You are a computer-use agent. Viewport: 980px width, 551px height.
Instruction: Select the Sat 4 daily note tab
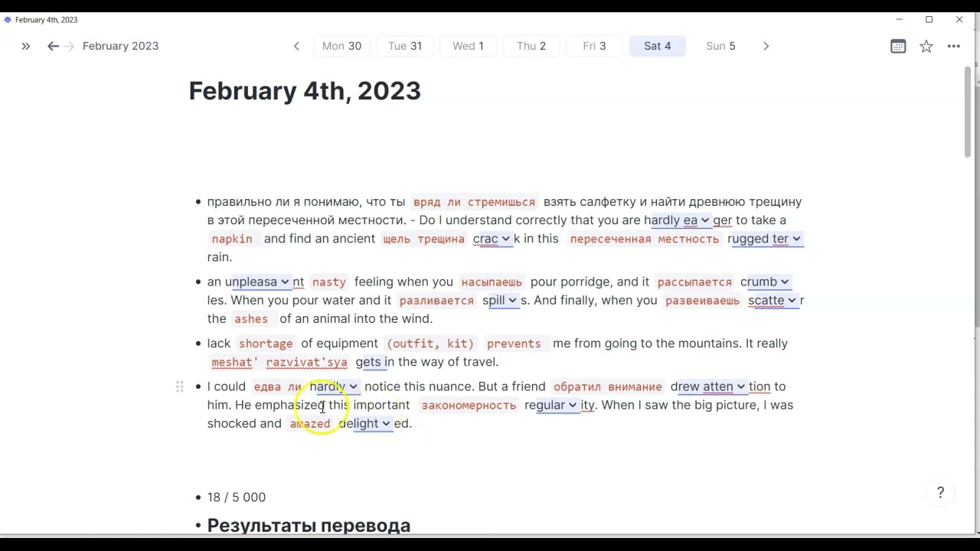pos(658,46)
